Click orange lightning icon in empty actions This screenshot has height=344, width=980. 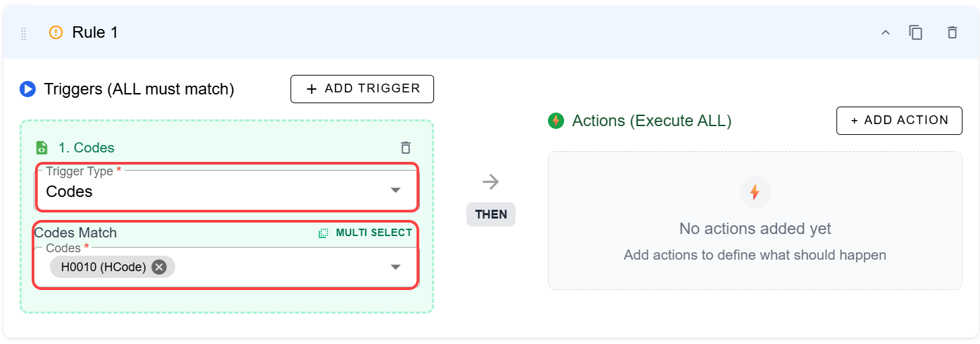(755, 192)
